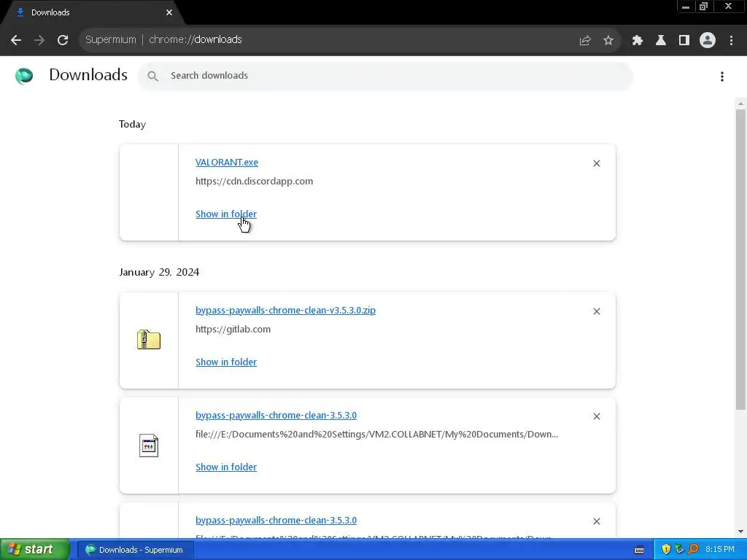Reload the downloads page

coord(63,40)
